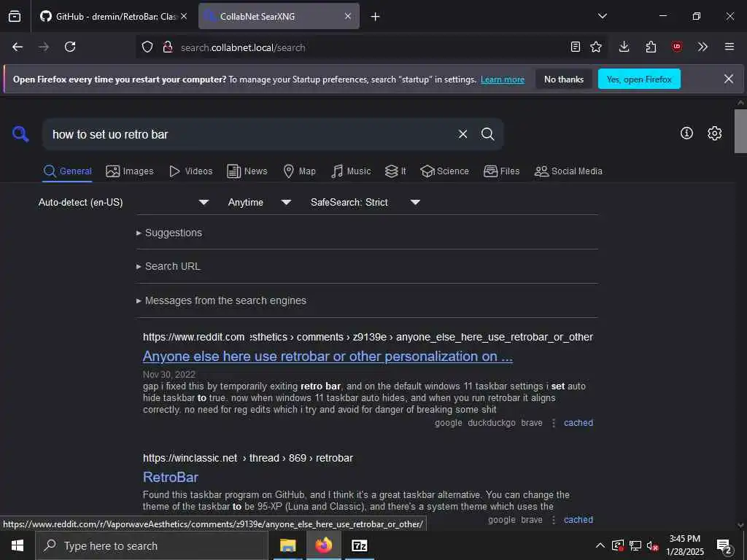
Task: Select the News search category
Action: pyautogui.click(x=247, y=171)
